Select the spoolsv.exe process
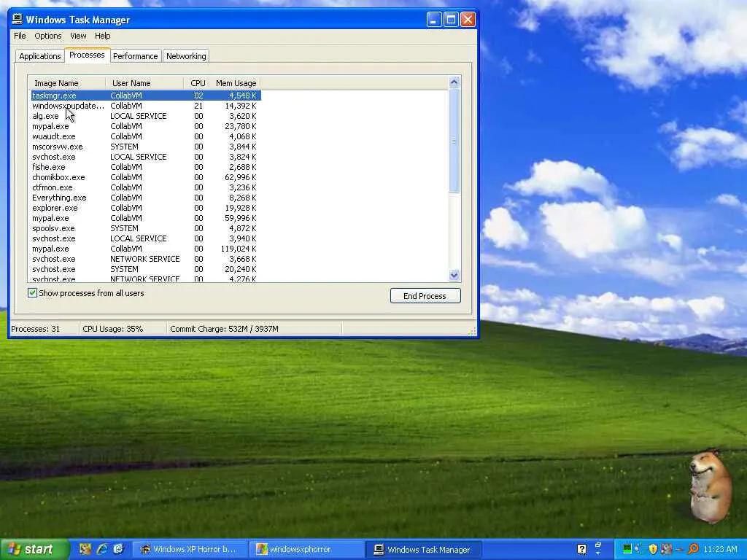 pyautogui.click(x=146, y=228)
